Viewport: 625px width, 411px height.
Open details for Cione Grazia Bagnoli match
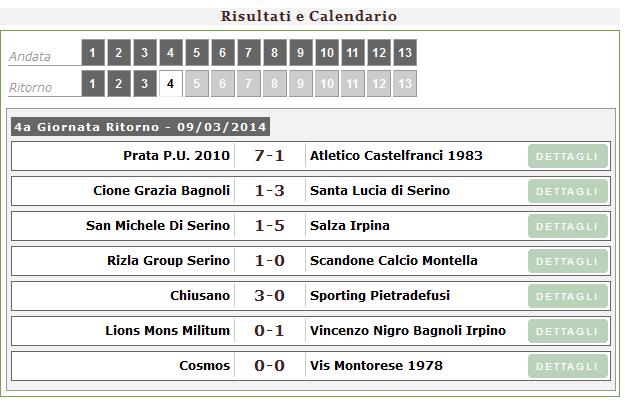[x=567, y=191]
